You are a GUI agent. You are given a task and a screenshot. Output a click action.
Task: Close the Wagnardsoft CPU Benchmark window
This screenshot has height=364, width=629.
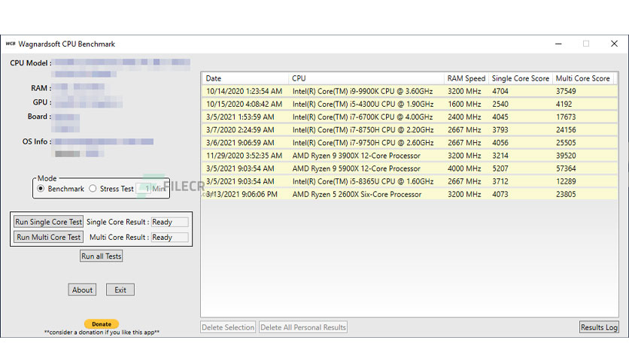click(614, 44)
